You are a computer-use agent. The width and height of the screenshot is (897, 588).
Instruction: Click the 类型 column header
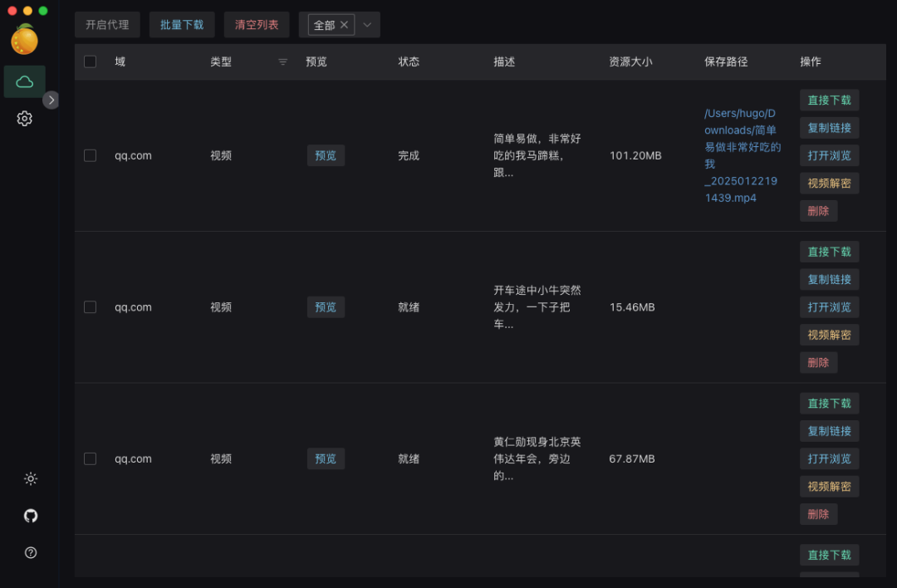221,61
